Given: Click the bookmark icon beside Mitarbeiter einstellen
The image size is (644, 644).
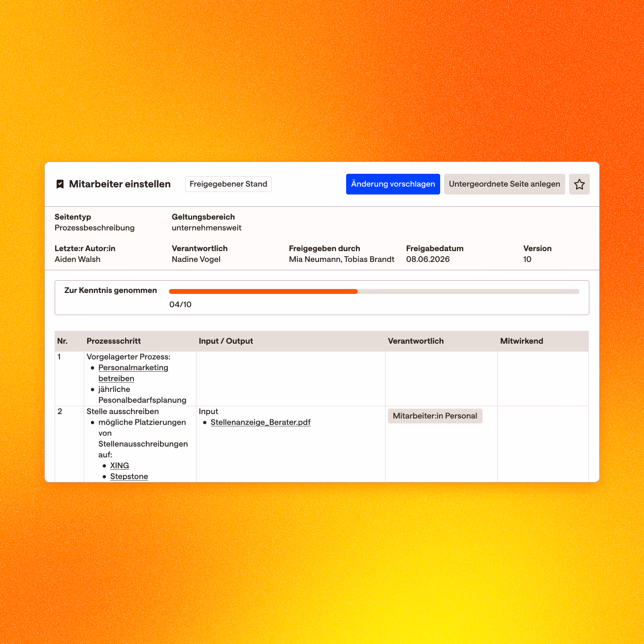Looking at the screenshot, I should pyautogui.click(x=60, y=184).
